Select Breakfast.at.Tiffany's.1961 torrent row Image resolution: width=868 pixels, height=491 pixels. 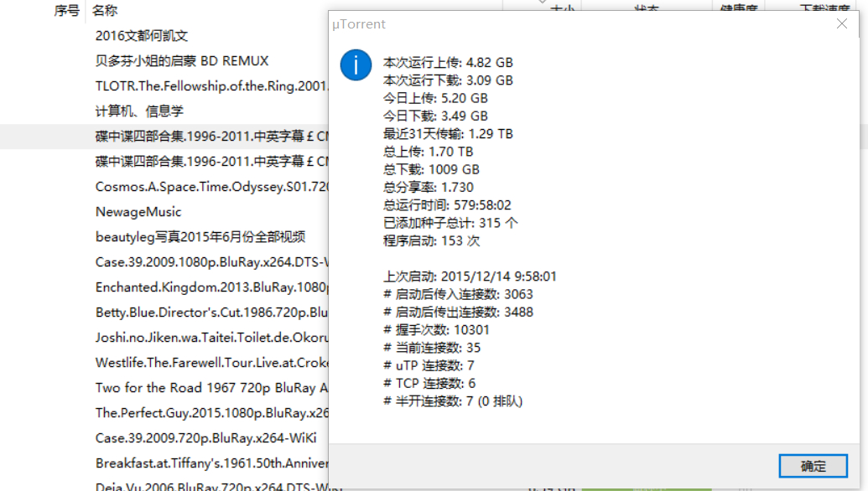(212, 463)
